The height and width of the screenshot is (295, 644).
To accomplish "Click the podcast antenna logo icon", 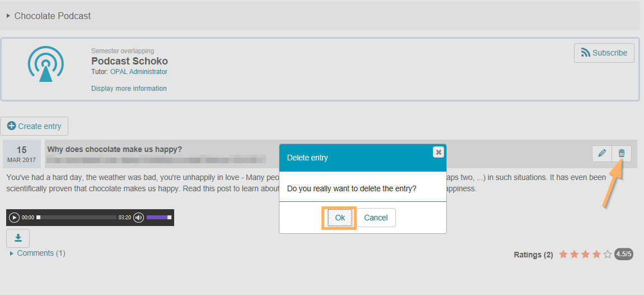I will click(x=45, y=64).
